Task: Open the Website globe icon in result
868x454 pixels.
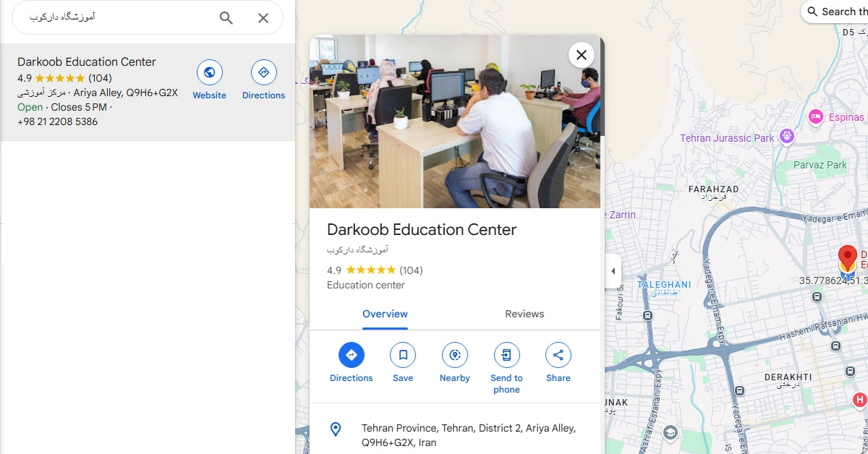Action: pos(210,72)
